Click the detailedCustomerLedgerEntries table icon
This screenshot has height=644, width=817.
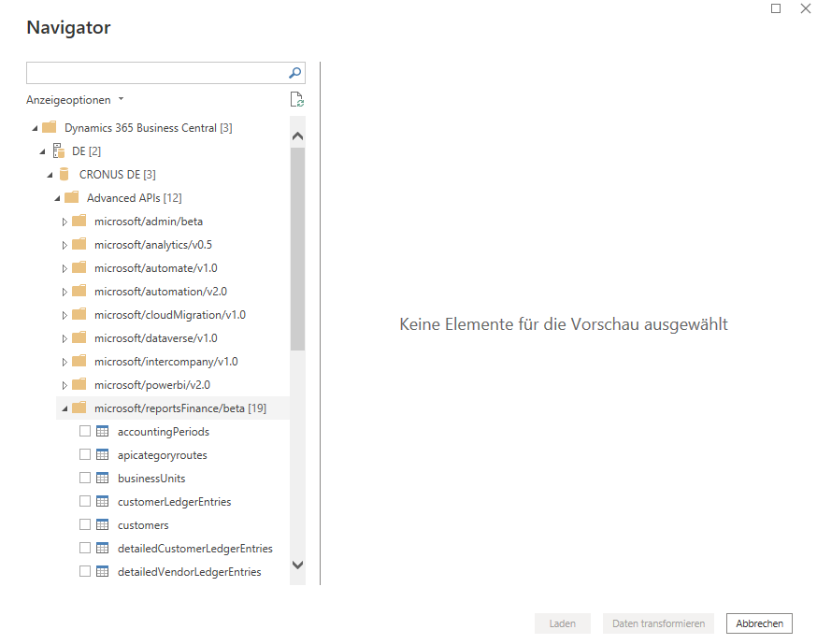tap(103, 548)
